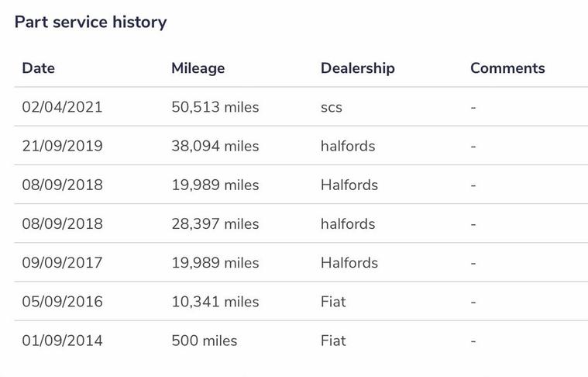Select the scs dealership entry
588x377 pixels.
[332, 107]
